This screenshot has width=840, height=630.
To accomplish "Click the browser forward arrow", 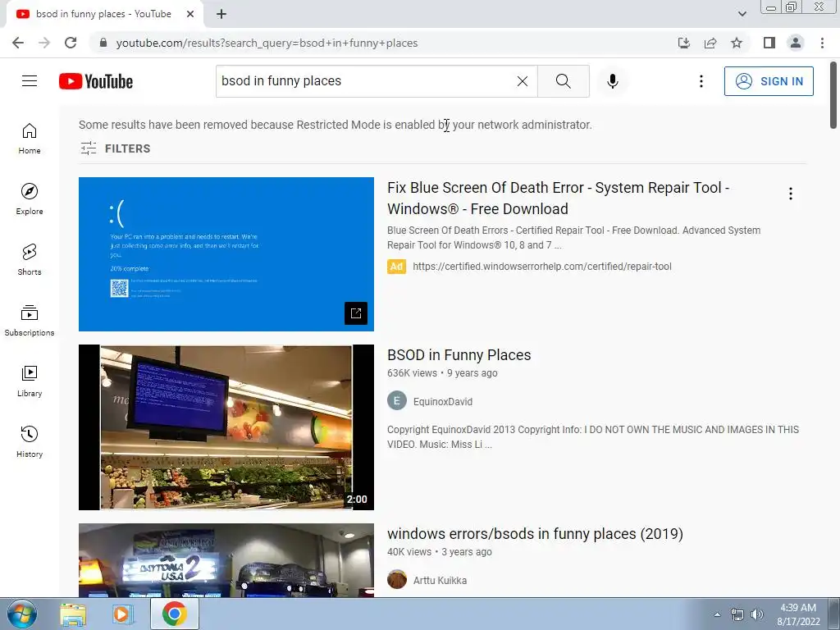I will [44, 43].
